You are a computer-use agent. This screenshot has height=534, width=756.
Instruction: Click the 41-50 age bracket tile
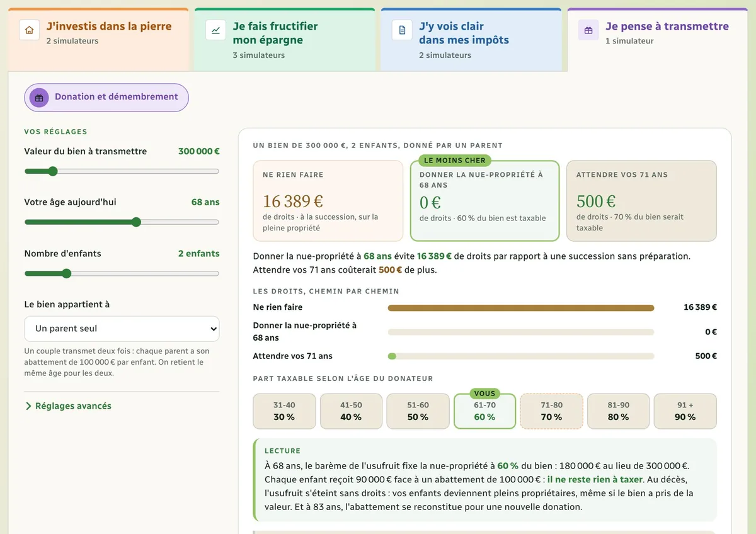point(351,411)
